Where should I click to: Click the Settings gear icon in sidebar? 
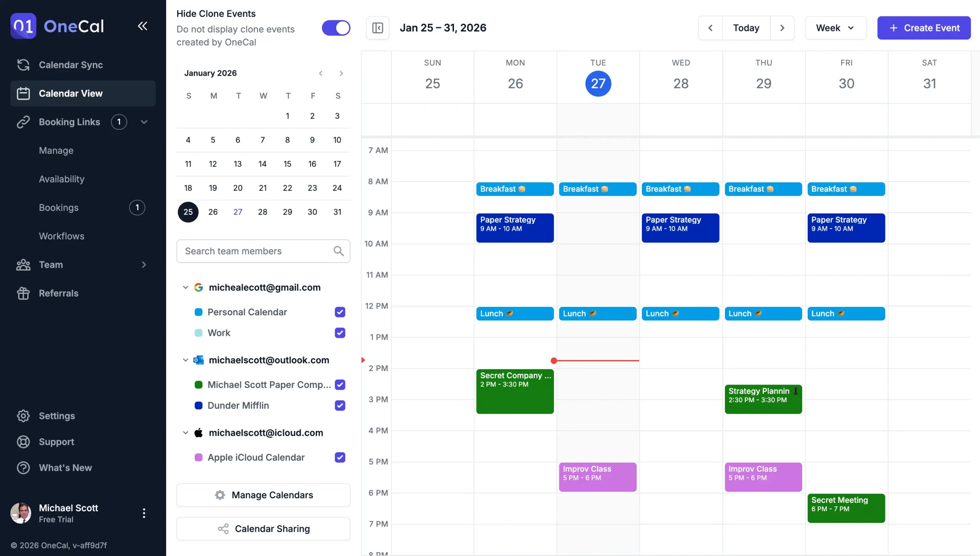click(23, 416)
